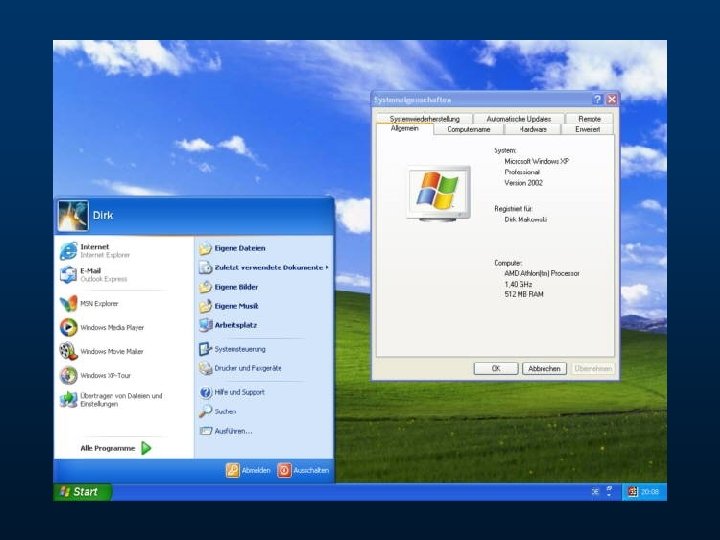Click the 'Dirk' user name text

(x=103, y=215)
